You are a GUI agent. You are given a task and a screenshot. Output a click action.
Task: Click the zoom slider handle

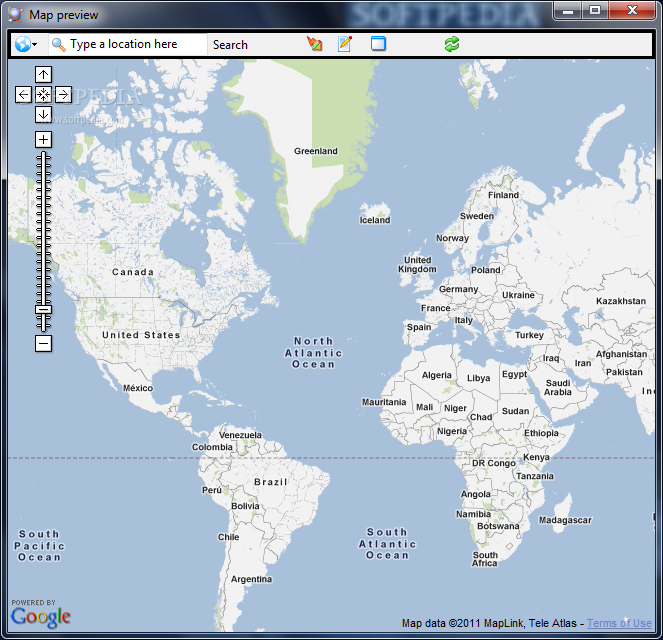[x=43, y=310]
